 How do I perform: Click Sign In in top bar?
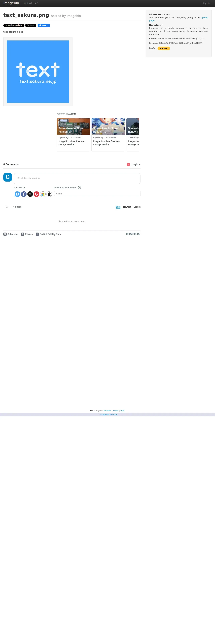[x=206, y=3]
